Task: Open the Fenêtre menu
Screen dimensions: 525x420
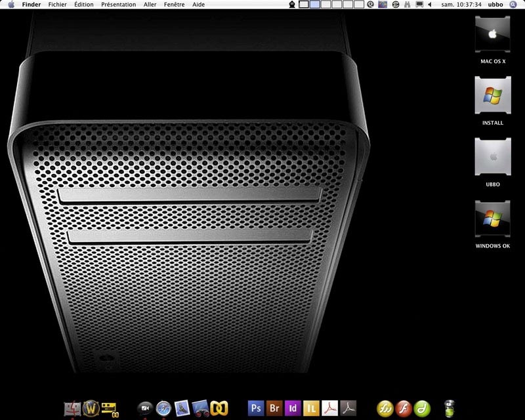Action: tap(174, 5)
